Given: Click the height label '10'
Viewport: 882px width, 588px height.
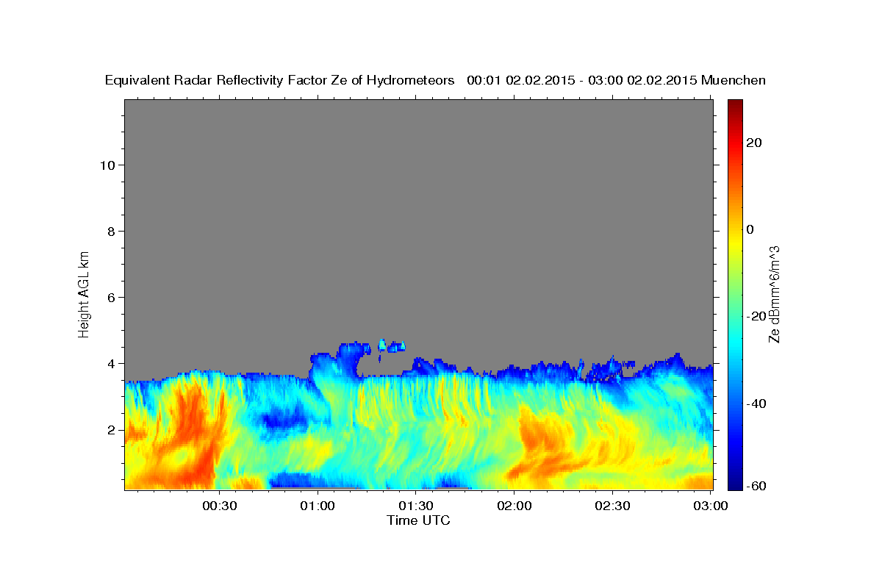Looking at the screenshot, I should (x=107, y=165).
